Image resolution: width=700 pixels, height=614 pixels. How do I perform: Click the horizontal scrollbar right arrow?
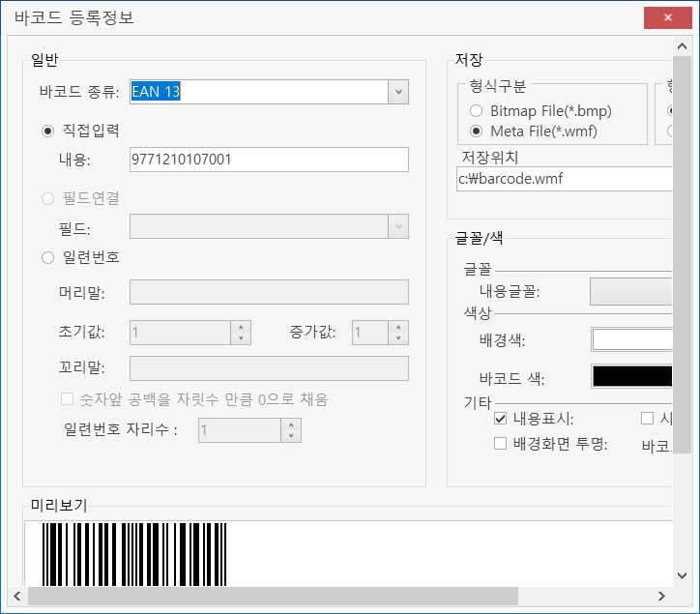click(661, 597)
